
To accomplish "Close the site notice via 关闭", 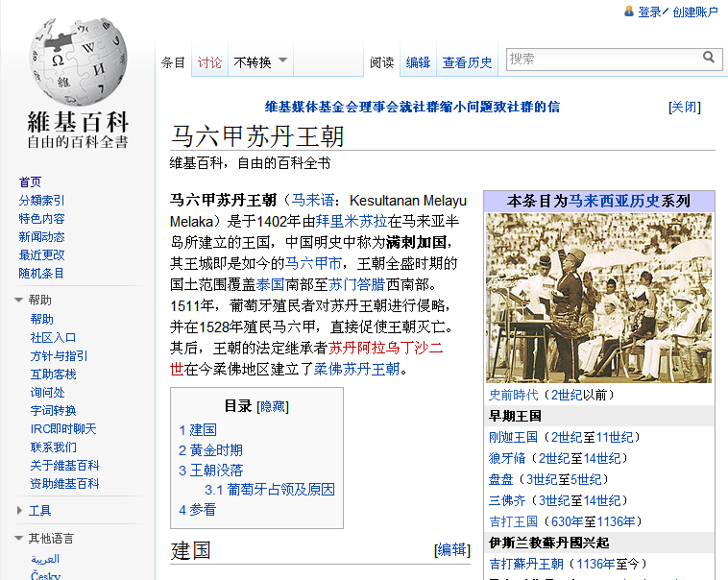I will click(x=685, y=108).
